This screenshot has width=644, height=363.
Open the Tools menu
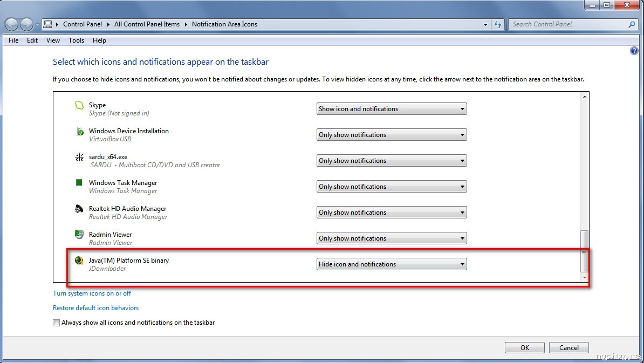(77, 40)
